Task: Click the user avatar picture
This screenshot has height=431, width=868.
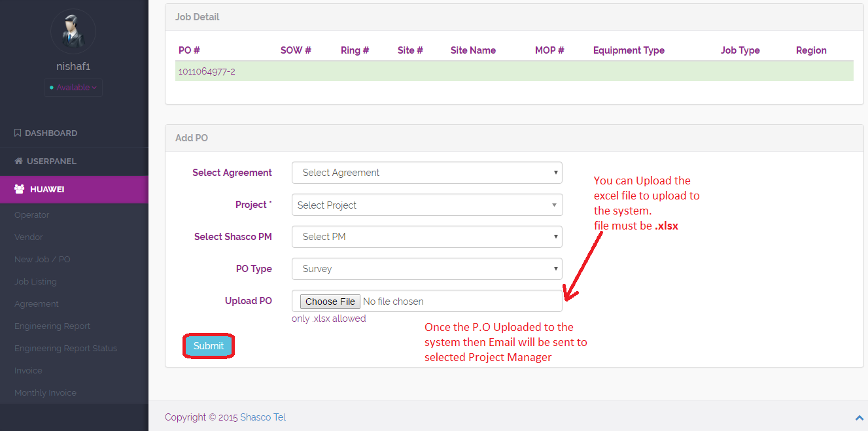Action: coord(73,31)
